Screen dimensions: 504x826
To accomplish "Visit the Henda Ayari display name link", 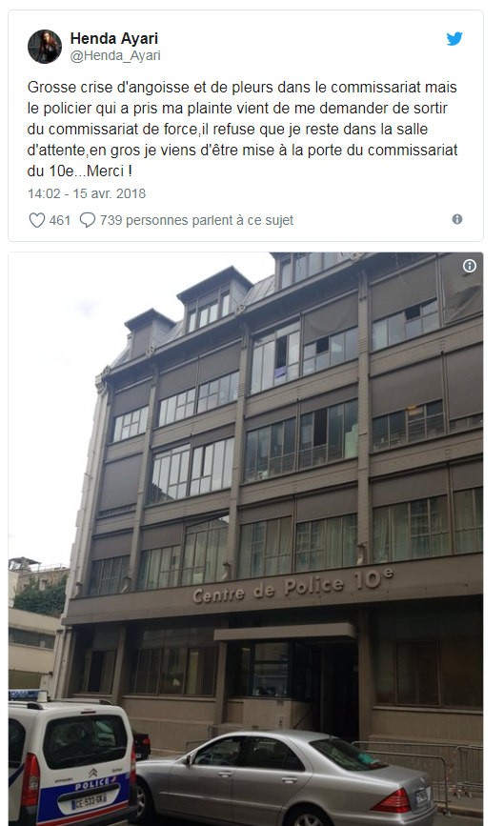I will tap(113, 38).
